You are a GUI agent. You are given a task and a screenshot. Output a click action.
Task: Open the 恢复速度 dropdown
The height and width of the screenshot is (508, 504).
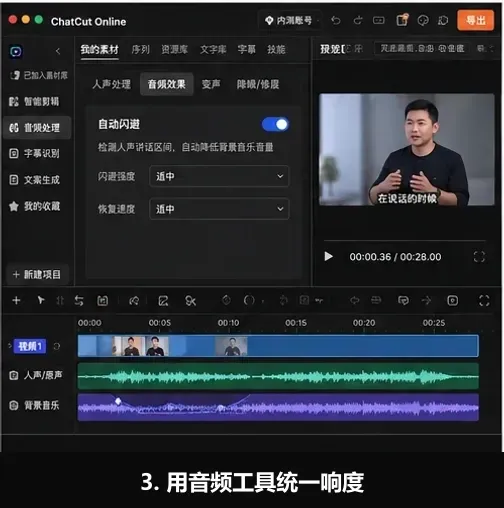coord(219,209)
